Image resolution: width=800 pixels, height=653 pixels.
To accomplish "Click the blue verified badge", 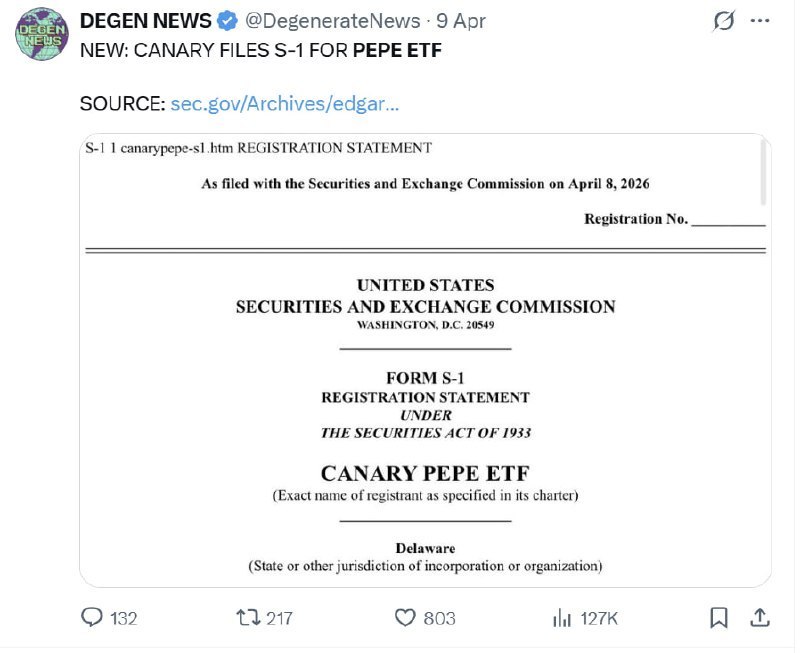I will (228, 21).
